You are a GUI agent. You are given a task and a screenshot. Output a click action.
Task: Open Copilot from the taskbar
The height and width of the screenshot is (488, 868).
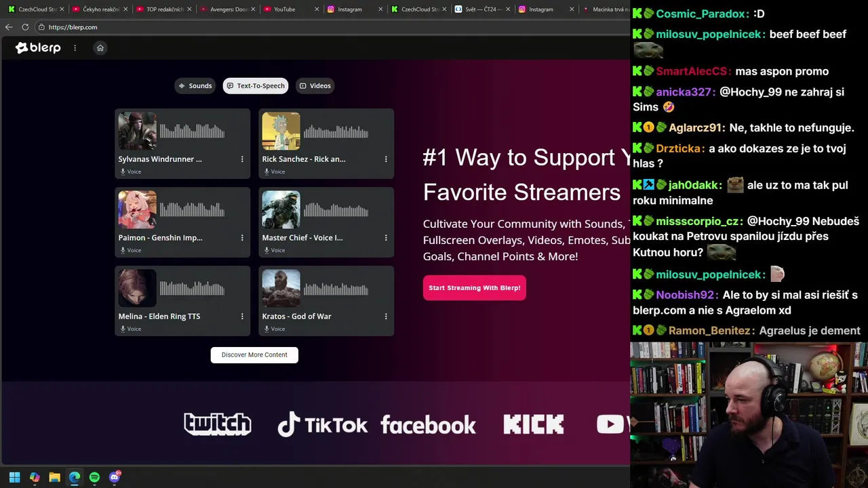coord(35,477)
